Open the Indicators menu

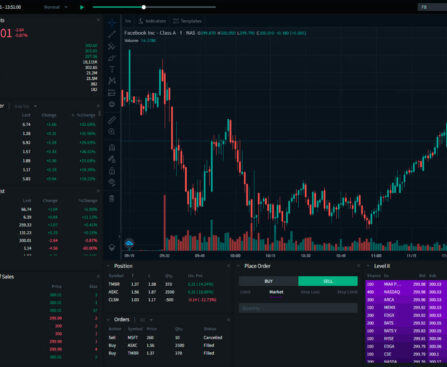[152, 21]
